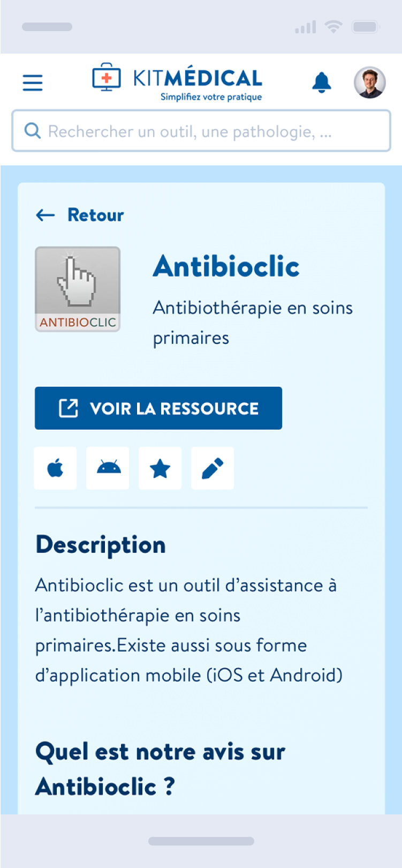Viewport: 402px width, 868px height.
Task: Click the search magnifier icon
Action: pyautogui.click(x=33, y=131)
